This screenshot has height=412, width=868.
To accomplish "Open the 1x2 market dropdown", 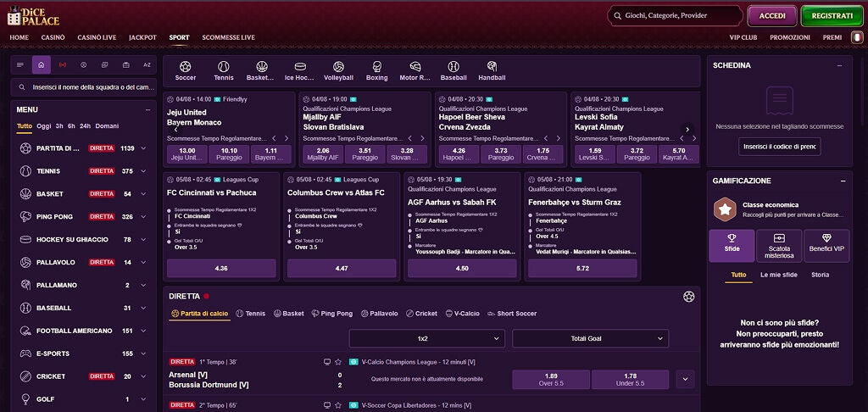I will tap(427, 338).
